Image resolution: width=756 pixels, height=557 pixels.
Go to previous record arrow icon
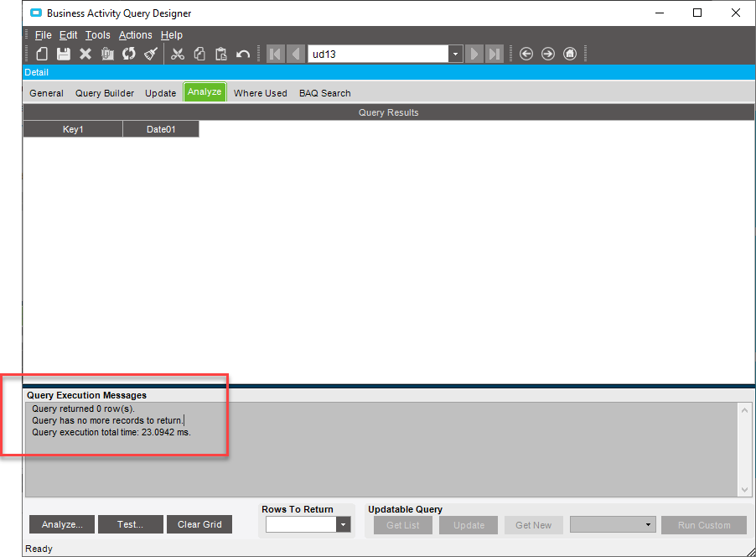pyautogui.click(x=296, y=54)
